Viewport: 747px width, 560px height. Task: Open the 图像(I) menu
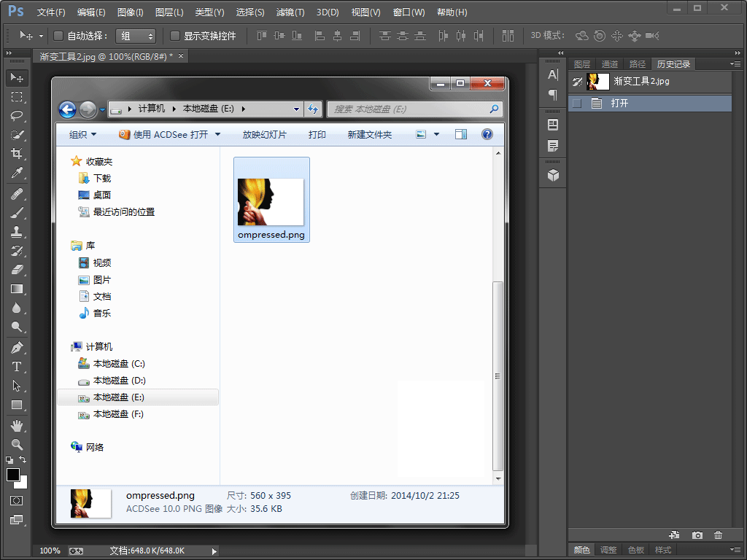tap(130, 12)
